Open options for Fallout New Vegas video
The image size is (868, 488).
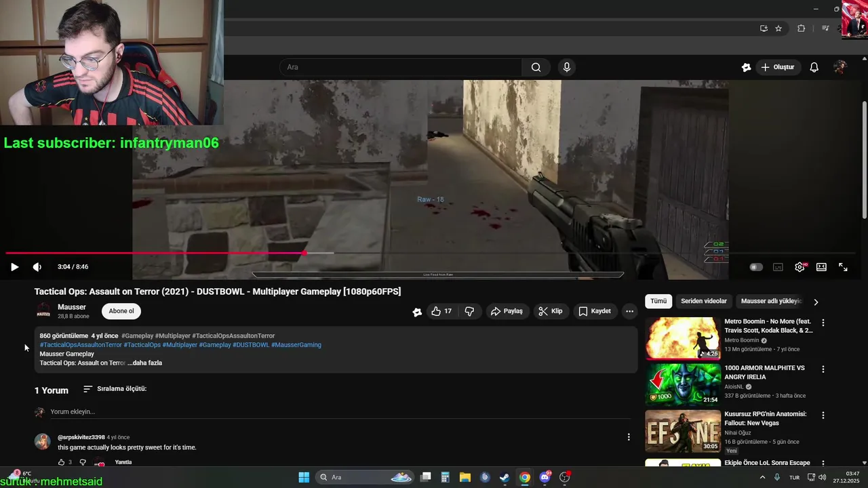pyautogui.click(x=823, y=415)
